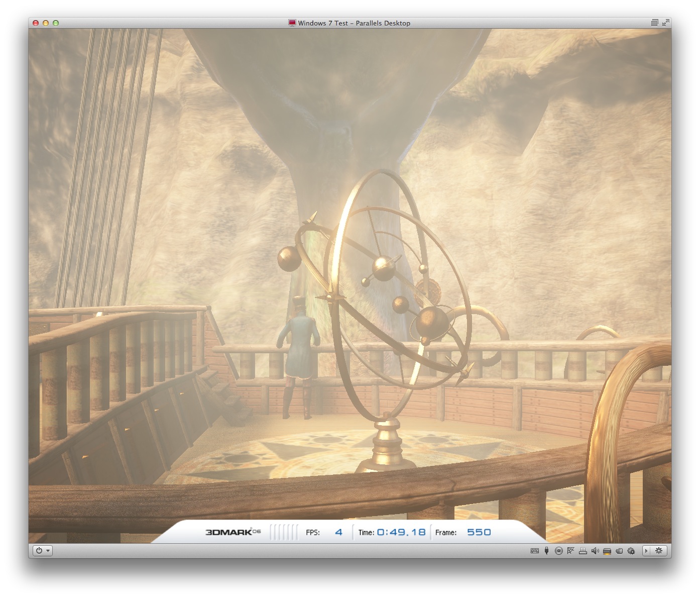
Task: Click the 3DMark06 logo in the overlay
Action: click(233, 532)
